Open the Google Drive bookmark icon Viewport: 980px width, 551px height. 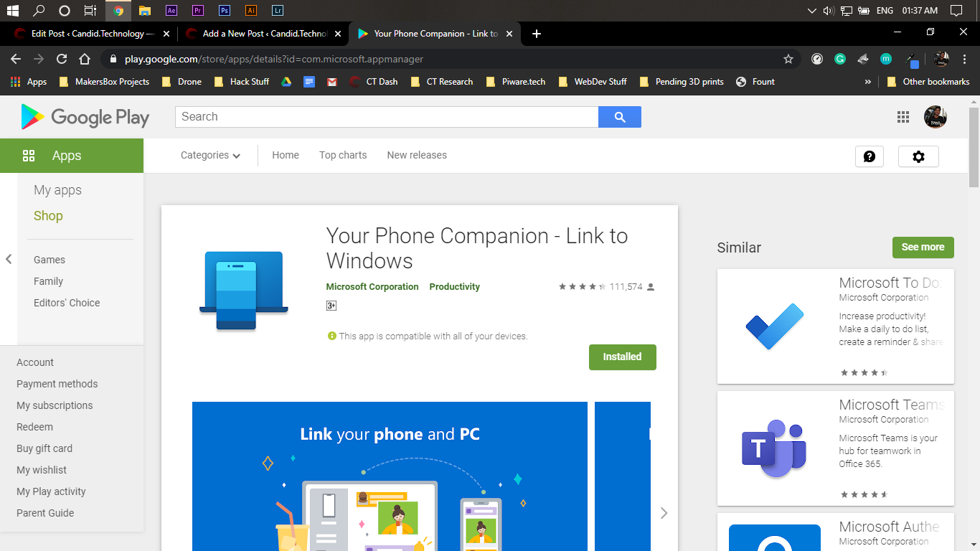tap(286, 82)
